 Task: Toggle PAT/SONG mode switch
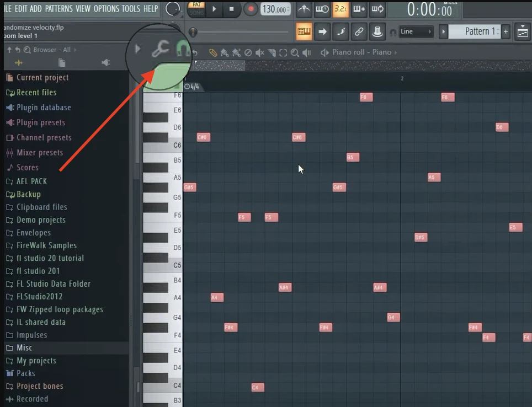[197, 8]
